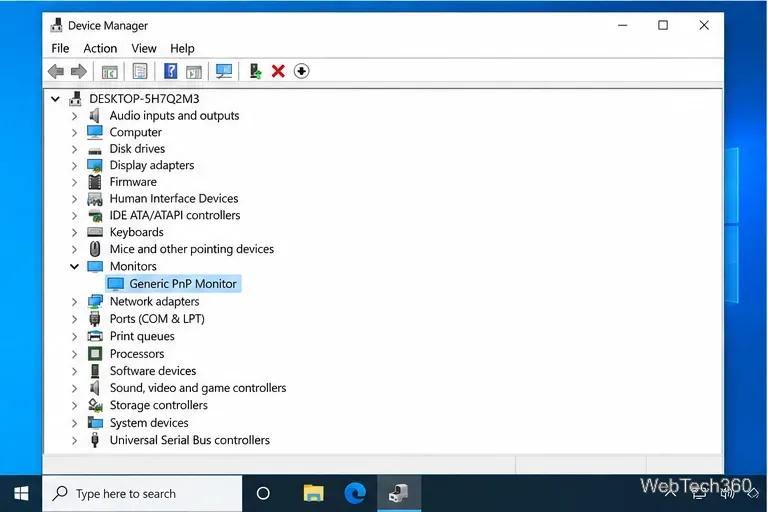Select Ports (COM & LPT) label
Viewport: 768px width, 512px height.
point(157,319)
